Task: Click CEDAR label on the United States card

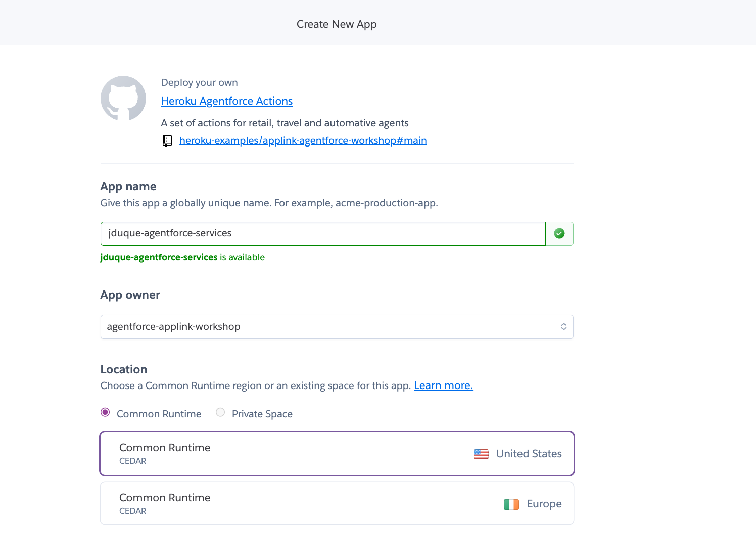Action: pyautogui.click(x=132, y=461)
